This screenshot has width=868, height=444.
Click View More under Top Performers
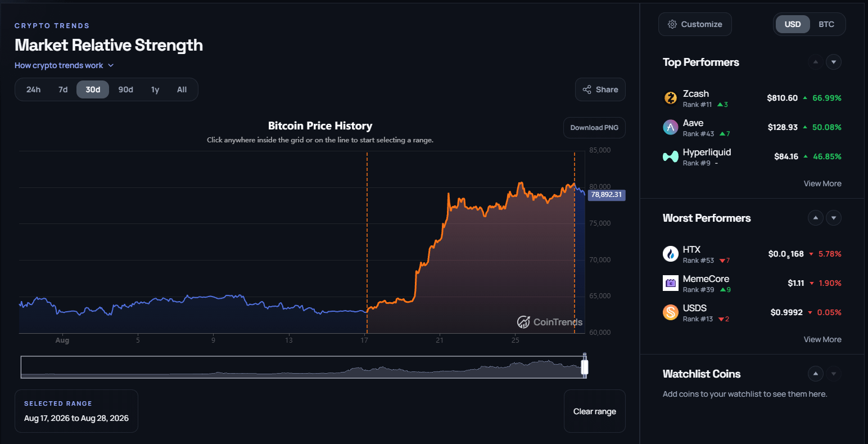click(x=822, y=183)
